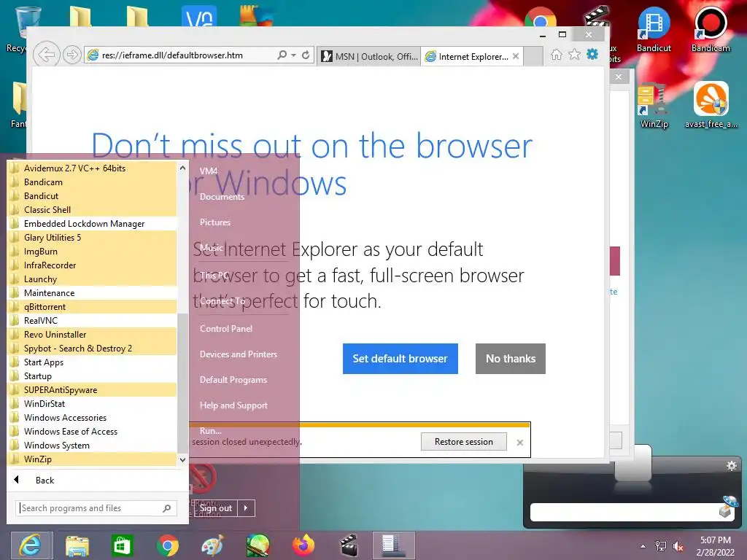747x560 pixels.
Task: Click the programs list up arrow
Action: [182, 168]
